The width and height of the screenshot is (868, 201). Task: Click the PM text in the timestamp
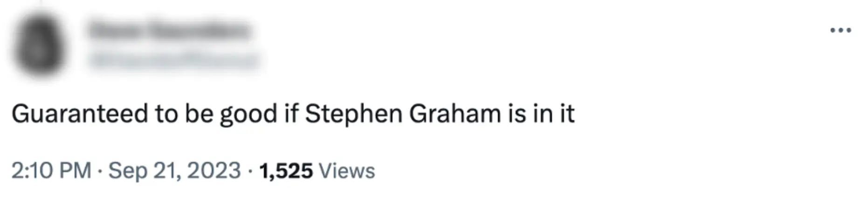(x=75, y=171)
